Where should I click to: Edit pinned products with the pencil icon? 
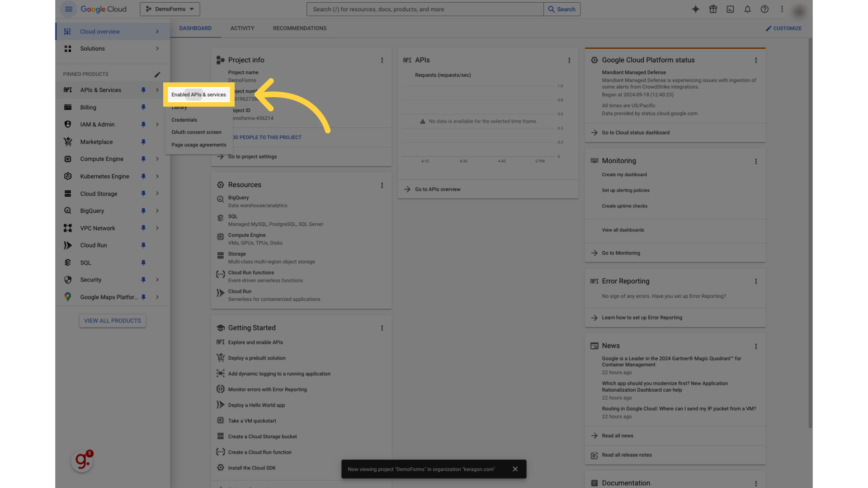(157, 75)
